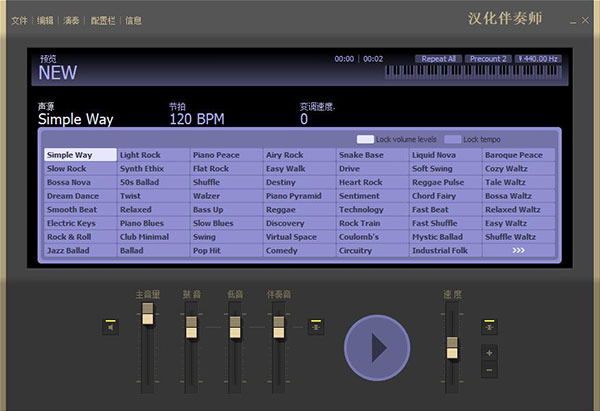Viewport: 600px width, 411px height.
Task: Click the 鼓音 drum volume slider handle
Action: (191, 327)
